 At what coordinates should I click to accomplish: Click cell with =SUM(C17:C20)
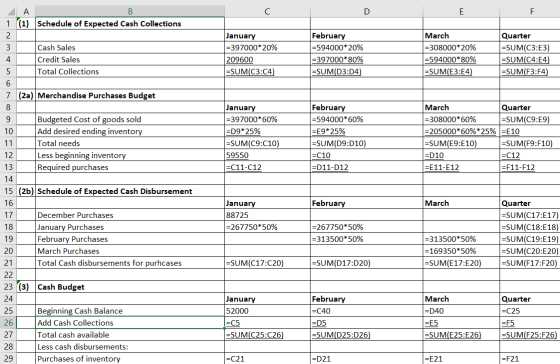268,263
